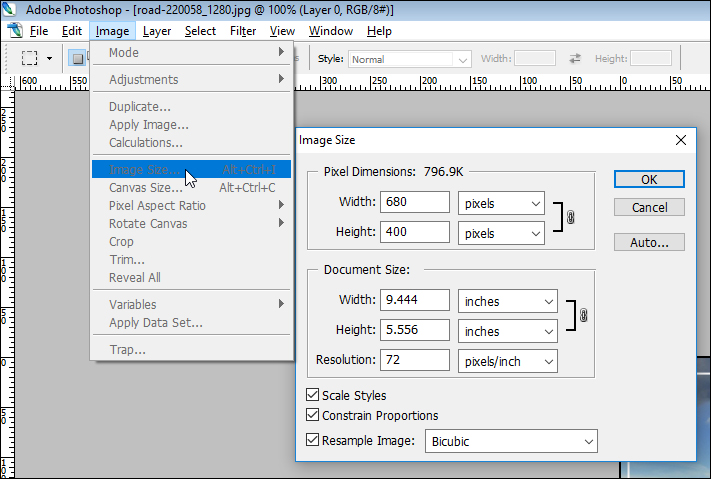Open the View menu
711x479 pixels.
point(282,31)
